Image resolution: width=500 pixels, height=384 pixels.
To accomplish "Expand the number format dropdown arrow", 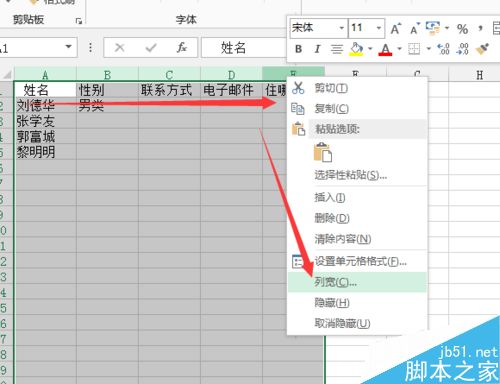I will pos(447,28).
